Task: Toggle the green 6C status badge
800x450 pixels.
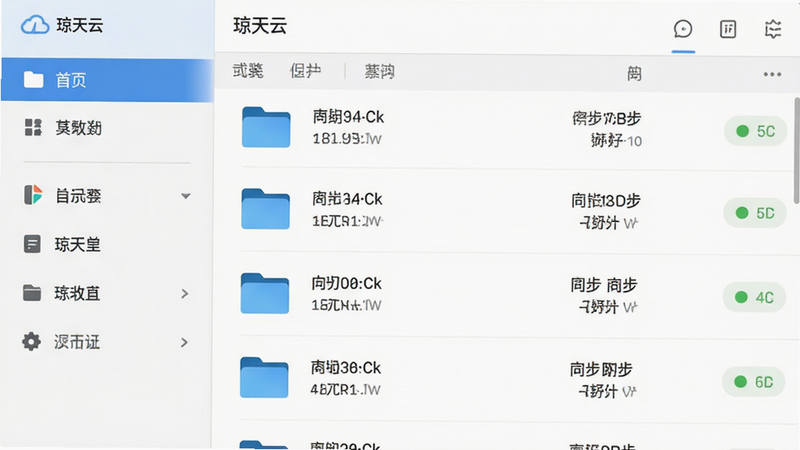Action: point(754,382)
